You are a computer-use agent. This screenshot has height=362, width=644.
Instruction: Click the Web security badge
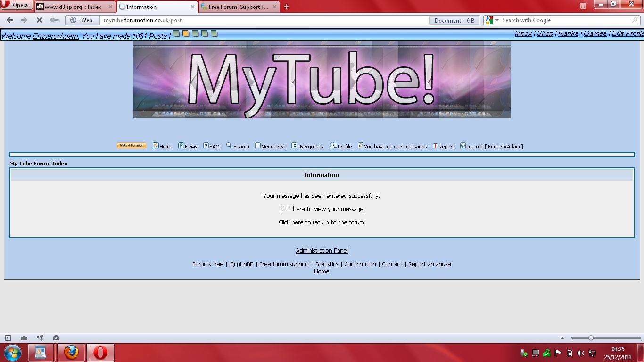click(x=82, y=20)
